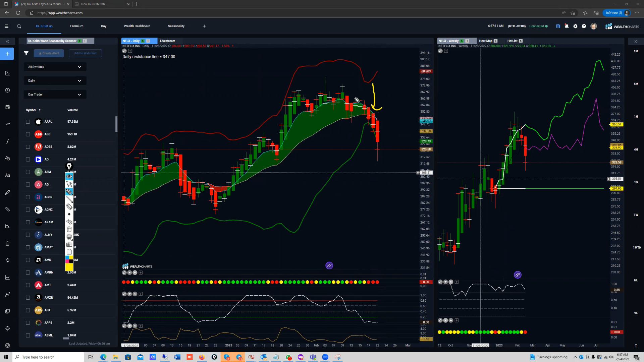
Task: Collapse left panel with double chevron
Action: click(x=7, y=42)
